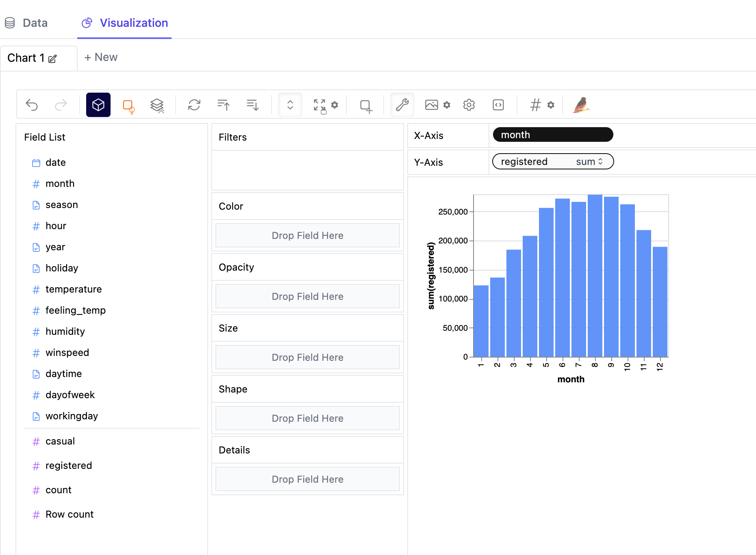756x555 pixels.
Task: Click the Kanaries bird logo icon
Action: [x=581, y=105]
